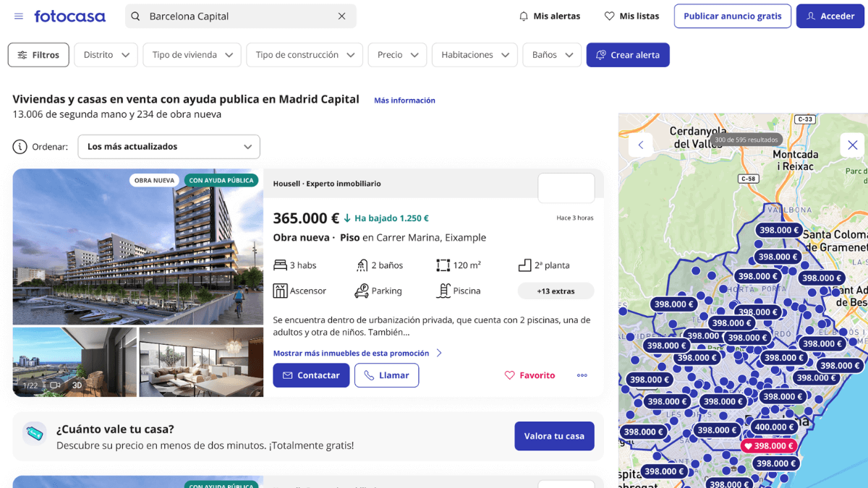Open the hamburger menu beside the fotocasa logo
The height and width of the screenshot is (488, 868).
tap(18, 16)
